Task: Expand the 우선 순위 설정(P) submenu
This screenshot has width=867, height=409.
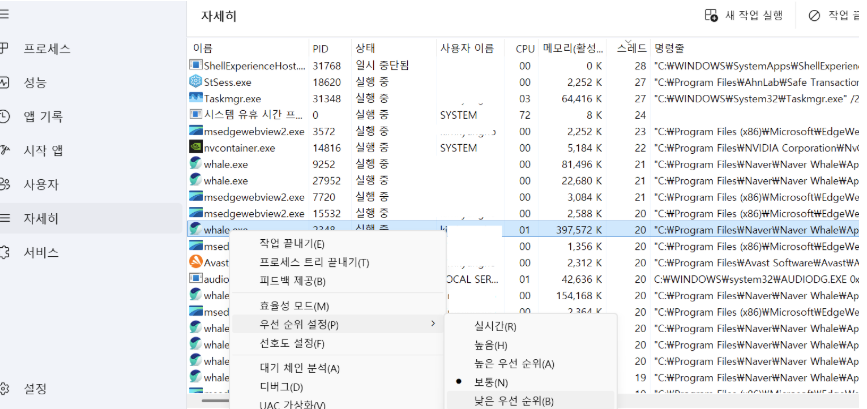Action: (x=337, y=324)
